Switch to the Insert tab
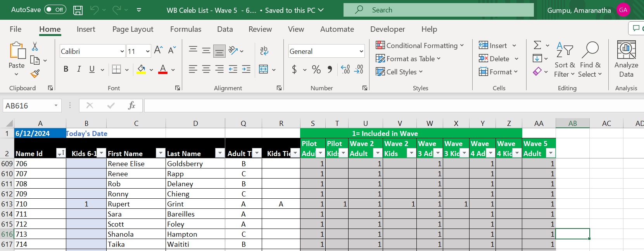The image size is (644, 251). [x=86, y=29]
